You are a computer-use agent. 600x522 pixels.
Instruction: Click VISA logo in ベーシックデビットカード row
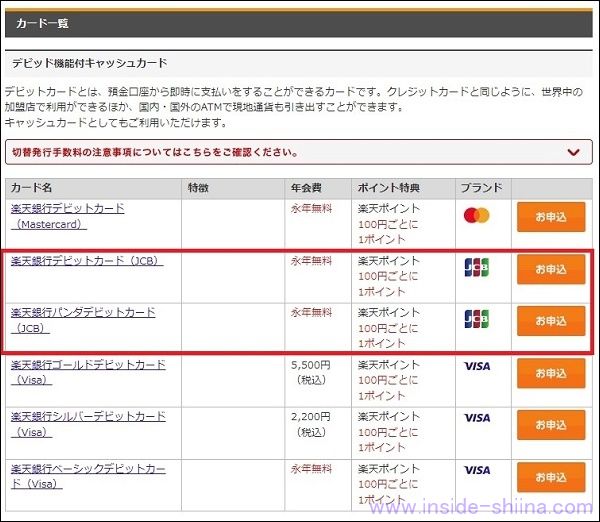477,470
